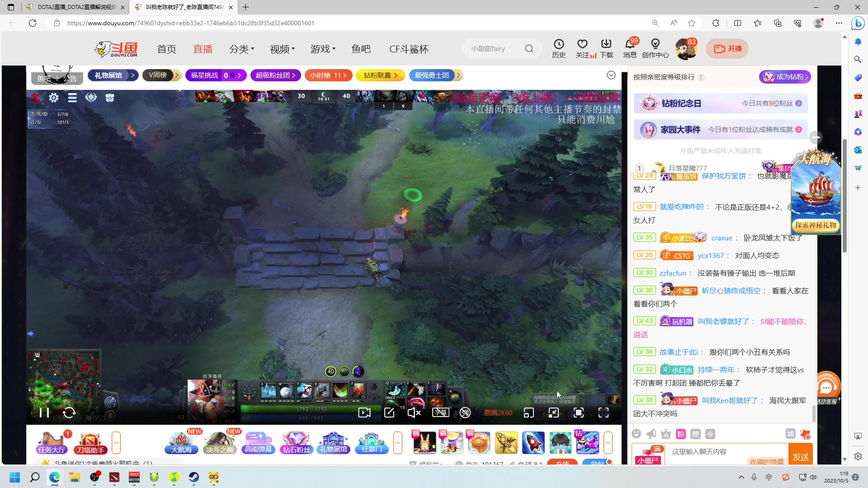Image resolution: width=868 pixels, height=488 pixels.
Task: Open the stream recording clip icon
Action: 364,413
